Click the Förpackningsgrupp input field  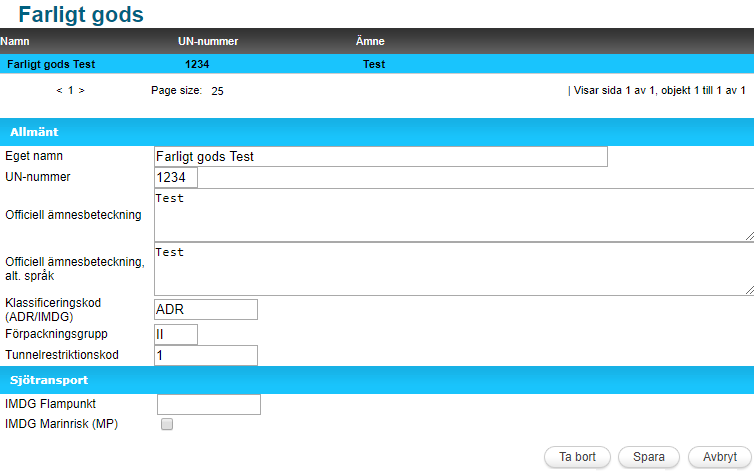tap(176, 334)
